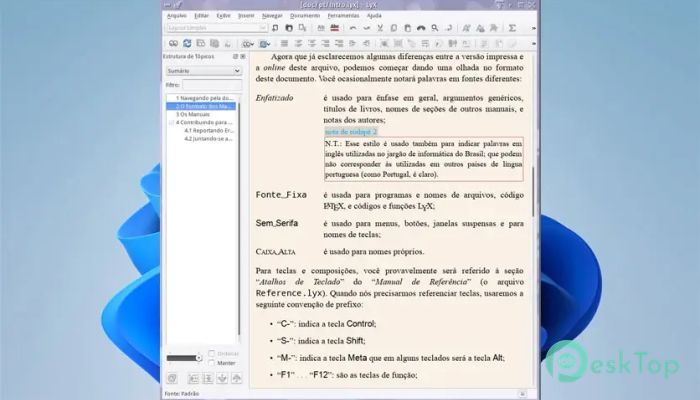Click the Paste clipboard icon
The image size is (700, 400).
[x=407, y=28]
